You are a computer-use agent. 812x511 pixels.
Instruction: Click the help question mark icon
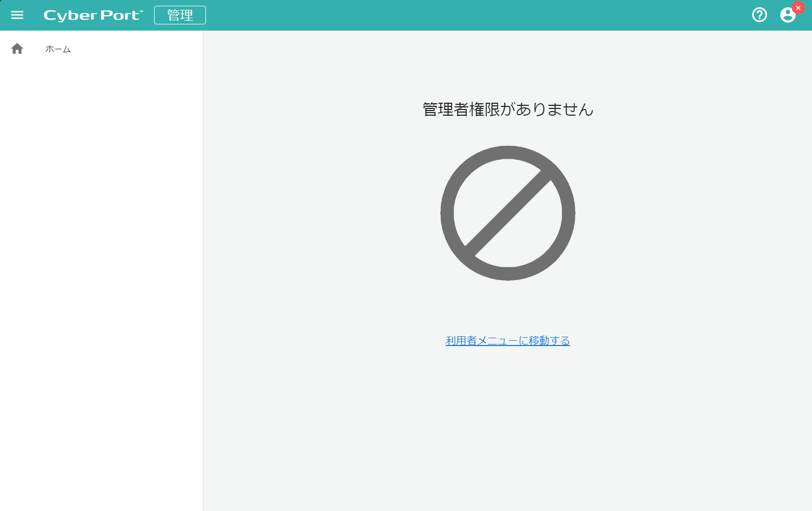click(x=759, y=15)
